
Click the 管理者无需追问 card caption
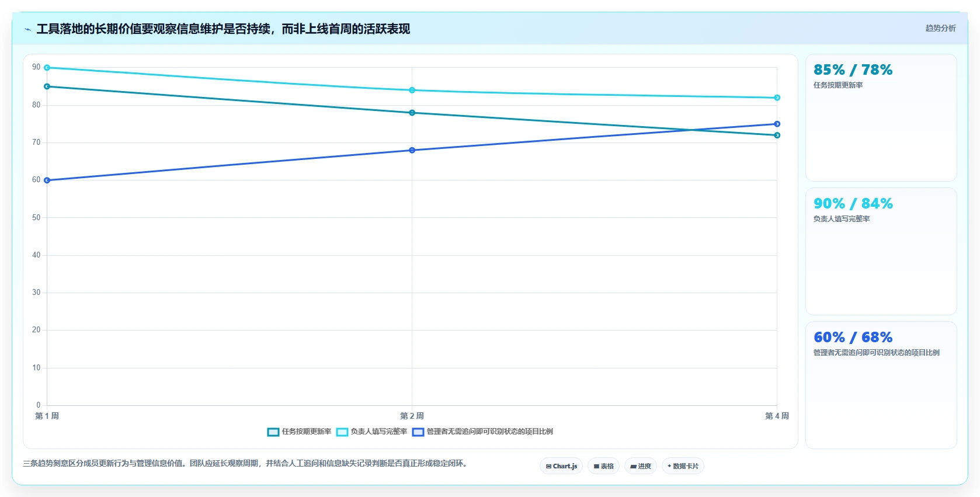877,353
